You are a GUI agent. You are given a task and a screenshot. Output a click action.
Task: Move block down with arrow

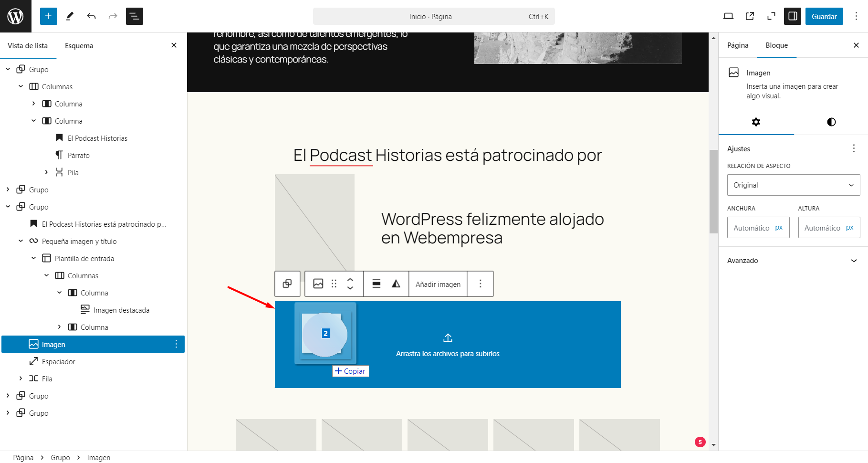click(x=350, y=288)
